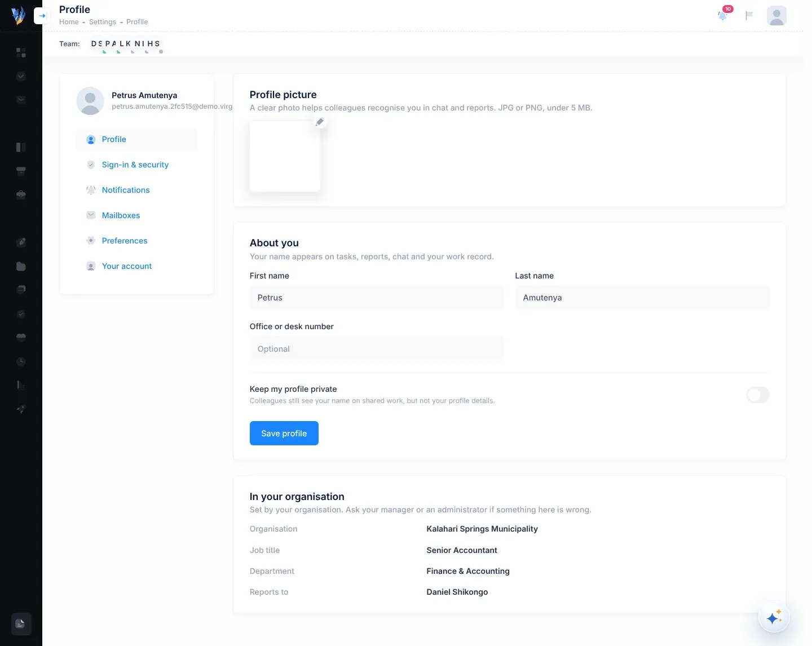Open the document icon at sidebar bottom

(21, 623)
